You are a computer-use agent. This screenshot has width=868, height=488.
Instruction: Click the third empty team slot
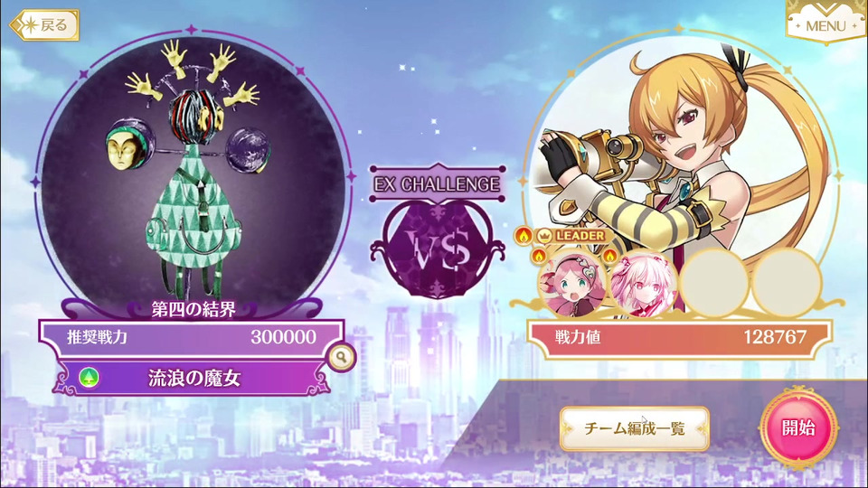coord(714,283)
